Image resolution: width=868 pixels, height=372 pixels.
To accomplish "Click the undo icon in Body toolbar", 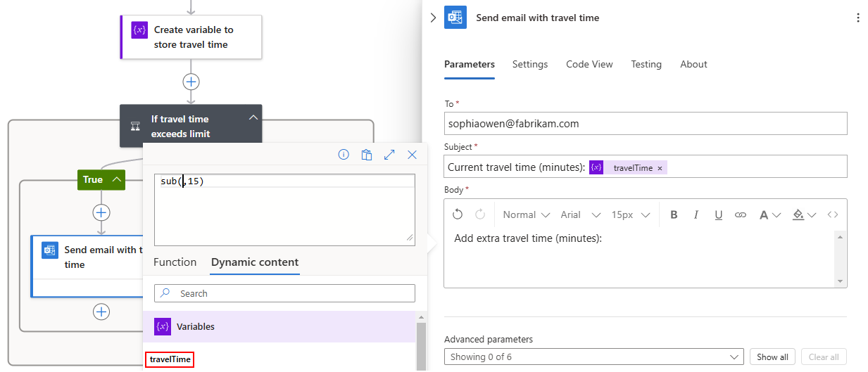I will pyautogui.click(x=458, y=214).
